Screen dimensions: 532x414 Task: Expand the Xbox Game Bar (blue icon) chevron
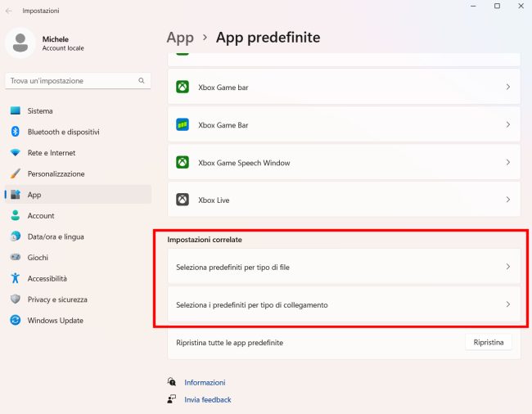(x=508, y=125)
